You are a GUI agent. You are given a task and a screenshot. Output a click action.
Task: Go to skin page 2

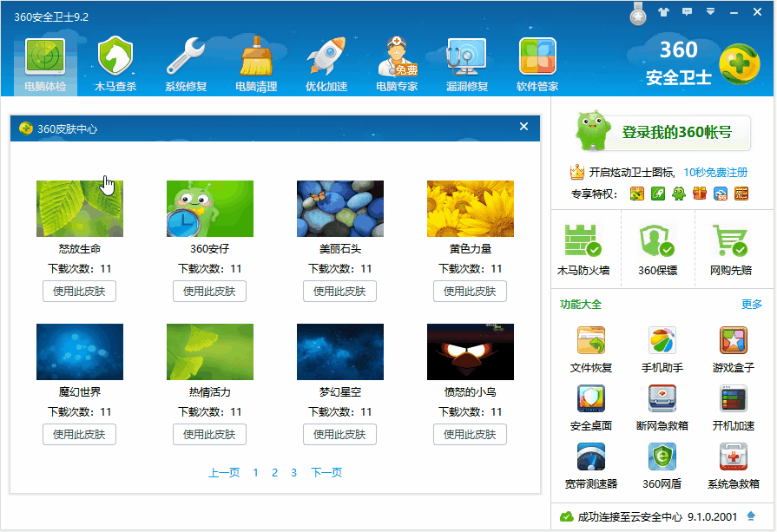(x=274, y=473)
